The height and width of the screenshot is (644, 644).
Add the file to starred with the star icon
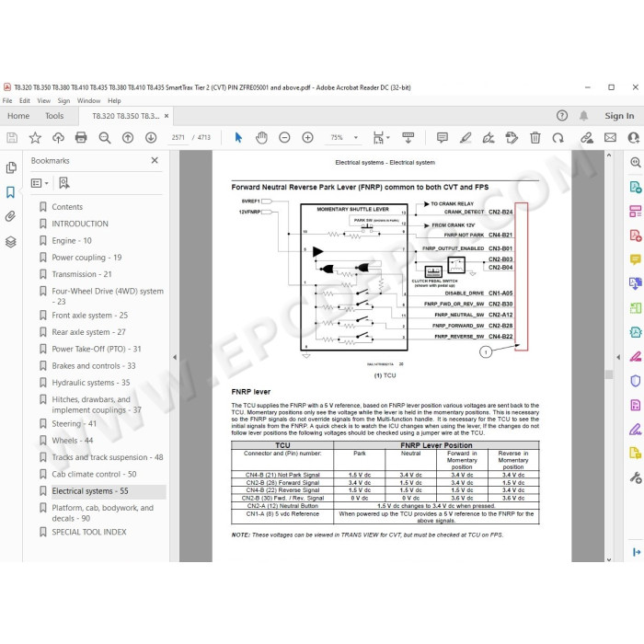[35, 138]
